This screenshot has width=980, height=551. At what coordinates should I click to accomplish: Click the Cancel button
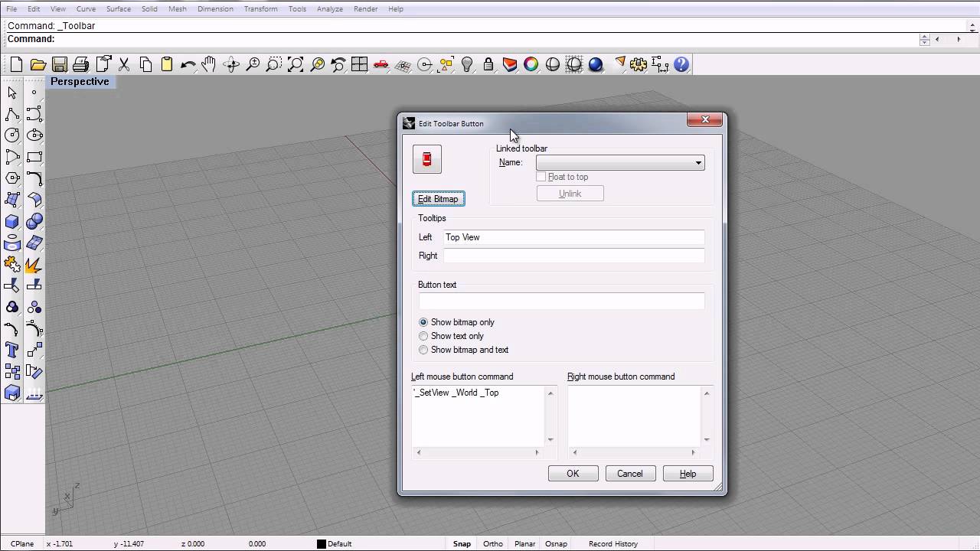coord(630,474)
